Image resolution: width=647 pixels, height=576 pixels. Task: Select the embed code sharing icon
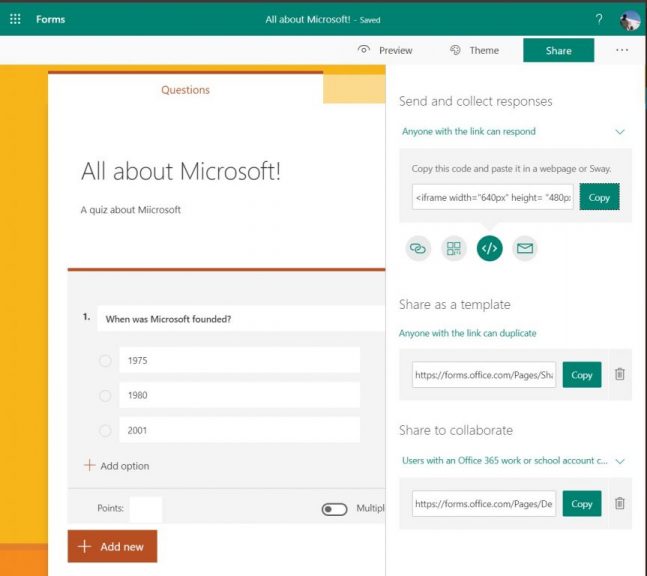[489, 248]
